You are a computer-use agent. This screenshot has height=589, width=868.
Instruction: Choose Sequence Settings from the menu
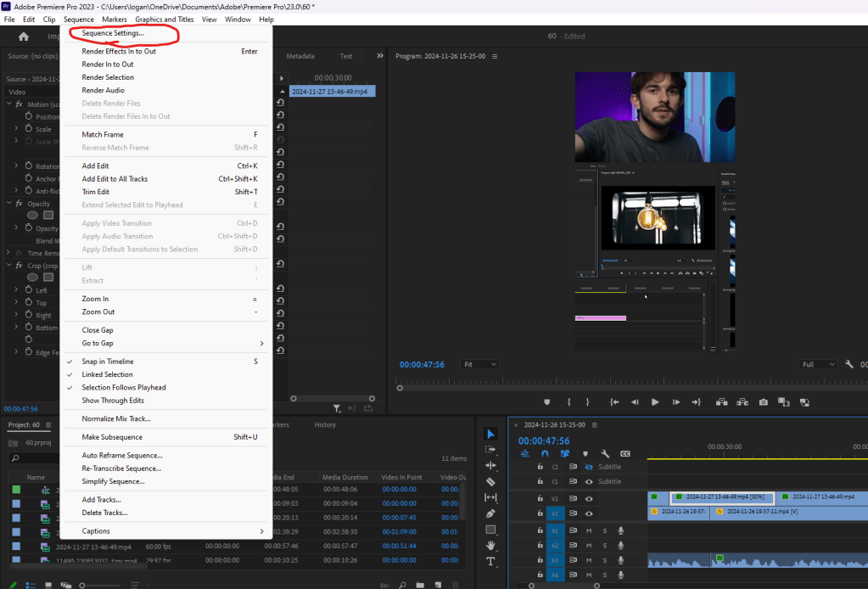point(113,33)
